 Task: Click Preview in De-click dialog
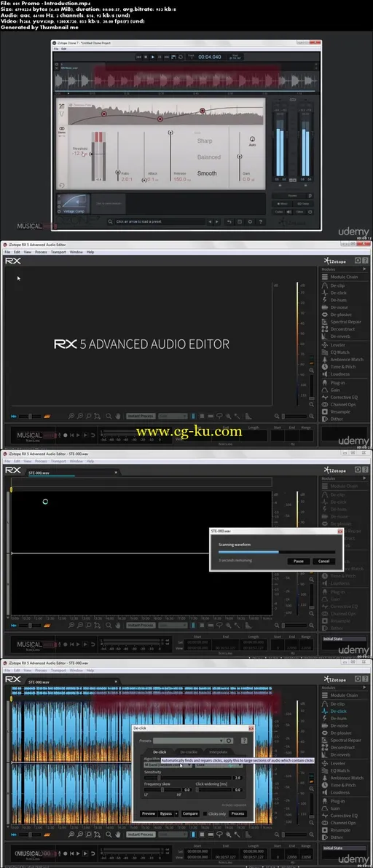pyautogui.click(x=149, y=814)
